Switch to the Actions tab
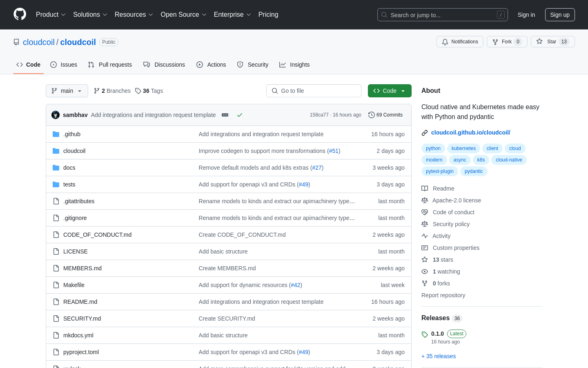Image resolution: width=588 pixels, height=368 pixels. coord(211,65)
